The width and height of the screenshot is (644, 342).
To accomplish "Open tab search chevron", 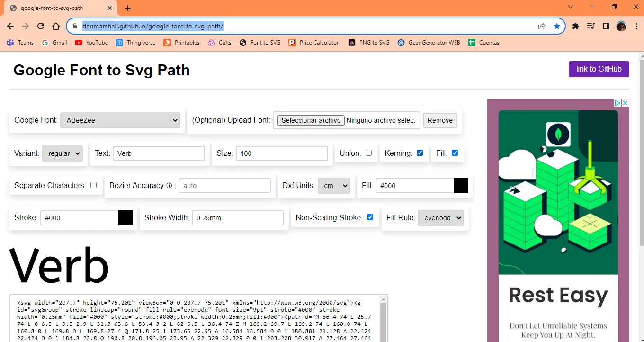I will (x=571, y=7).
